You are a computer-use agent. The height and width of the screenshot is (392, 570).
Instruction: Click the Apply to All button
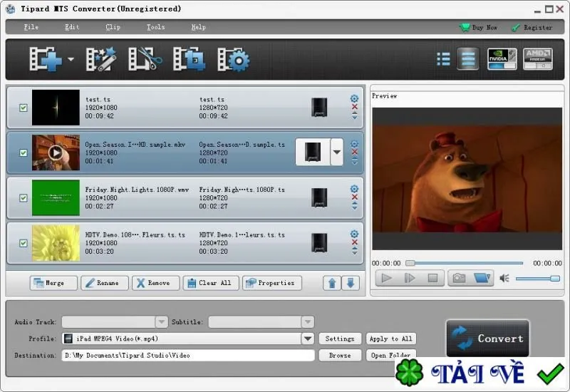390,339
